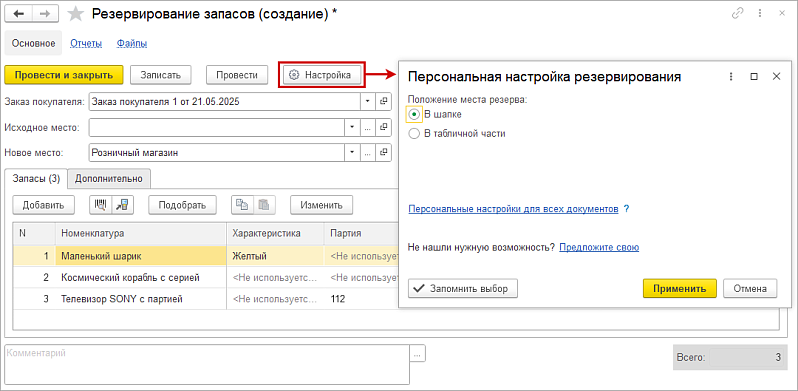This screenshot has height=391, width=798.
Task: Click the Характеристика column header
Action: (x=275, y=233)
